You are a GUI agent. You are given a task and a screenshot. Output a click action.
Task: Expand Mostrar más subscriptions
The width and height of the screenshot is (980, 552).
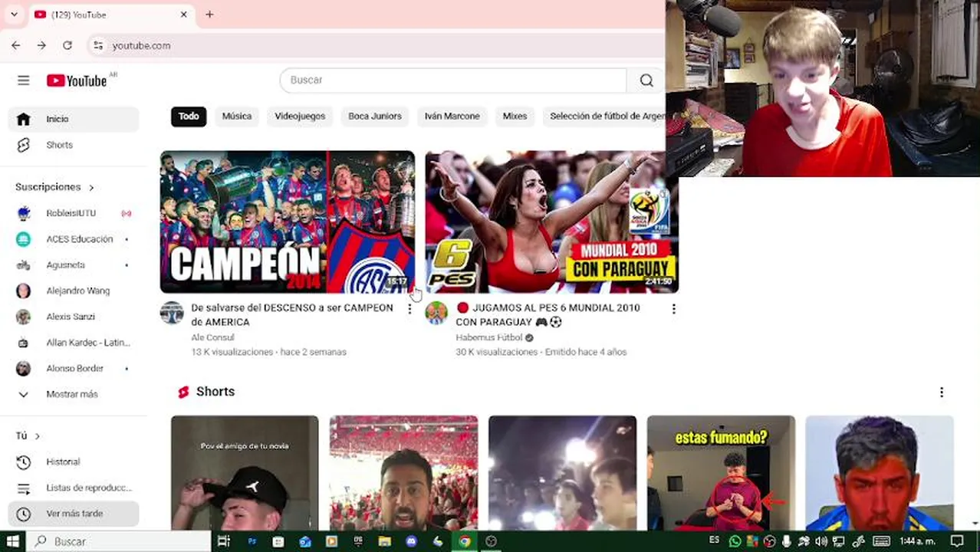coord(74,394)
